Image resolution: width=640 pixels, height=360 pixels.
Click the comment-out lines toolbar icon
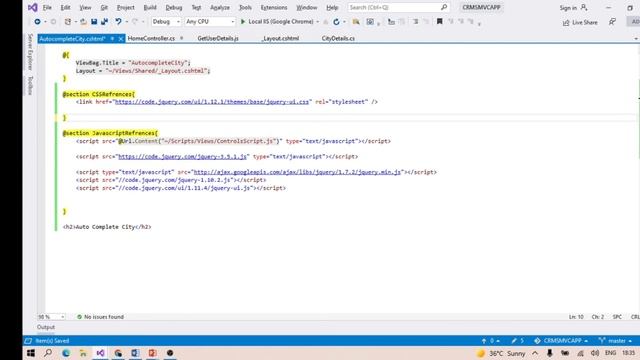[416, 22]
